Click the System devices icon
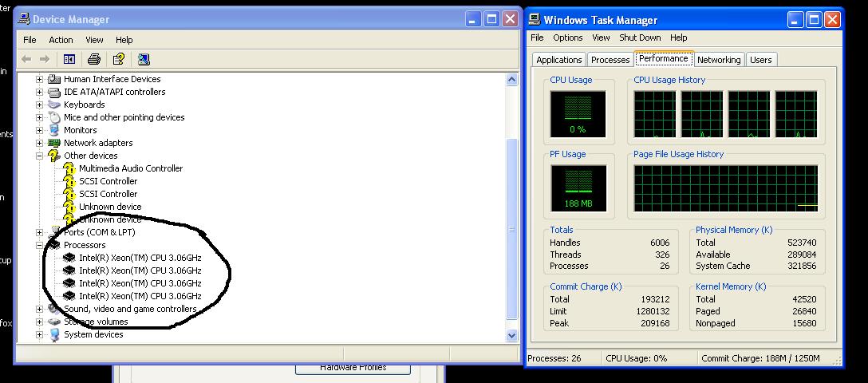 tap(54, 334)
